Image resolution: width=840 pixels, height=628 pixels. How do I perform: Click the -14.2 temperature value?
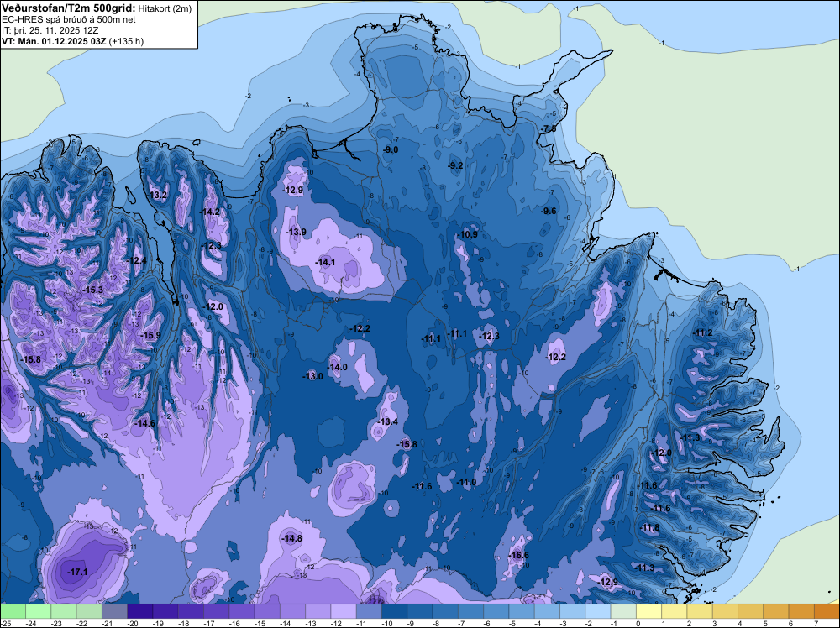pos(210,212)
